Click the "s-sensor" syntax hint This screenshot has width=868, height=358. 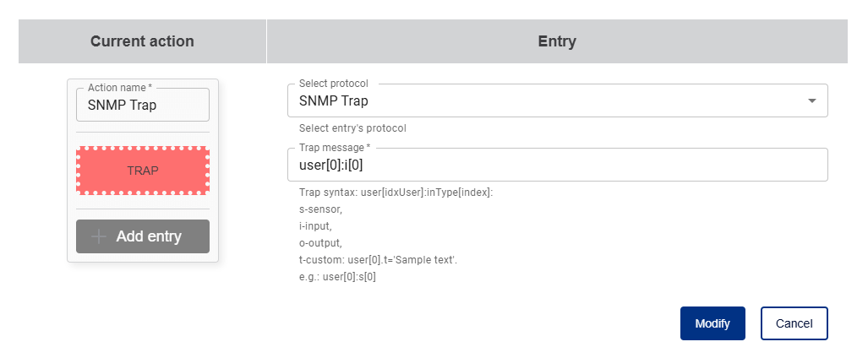[x=314, y=209]
